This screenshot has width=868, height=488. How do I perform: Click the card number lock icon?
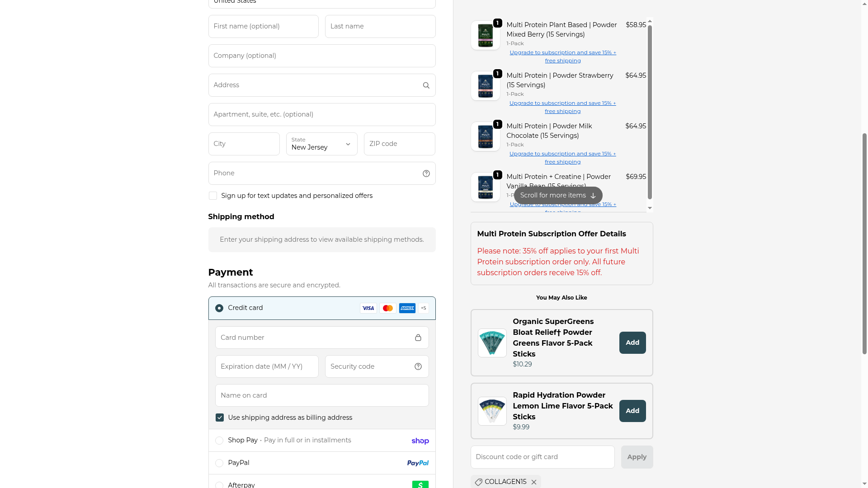click(x=418, y=338)
